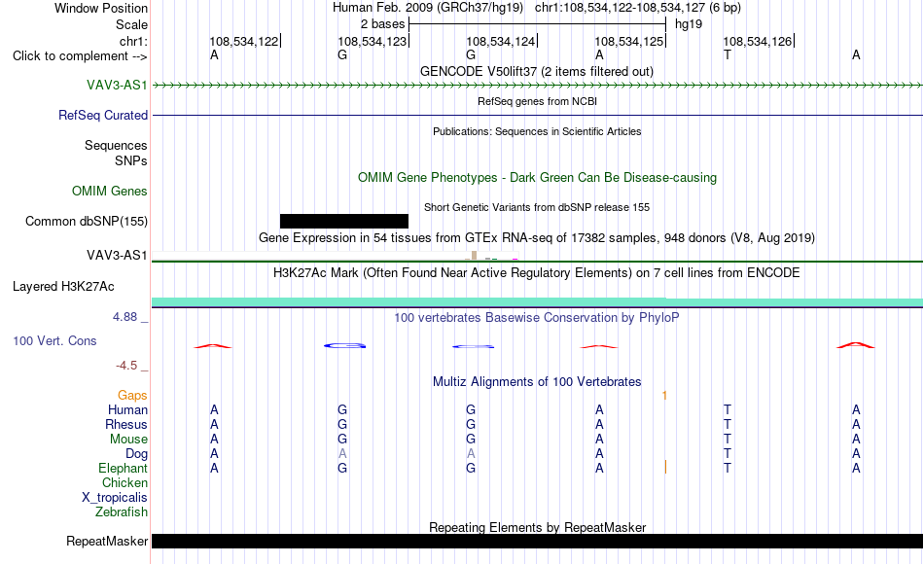Click the X_tropicalis species row label
Viewport: 924px width, 564px height.
[115, 498]
